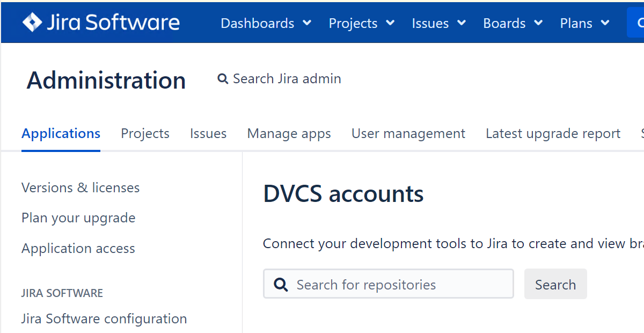Switch to the Applications admin tab
Viewport: 644px width, 333px height.
pyautogui.click(x=61, y=133)
